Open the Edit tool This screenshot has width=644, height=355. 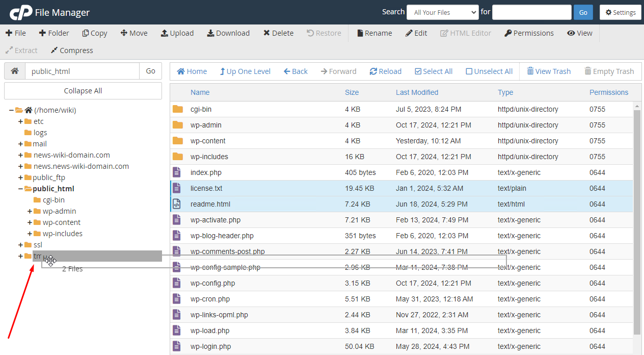[416, 33]
